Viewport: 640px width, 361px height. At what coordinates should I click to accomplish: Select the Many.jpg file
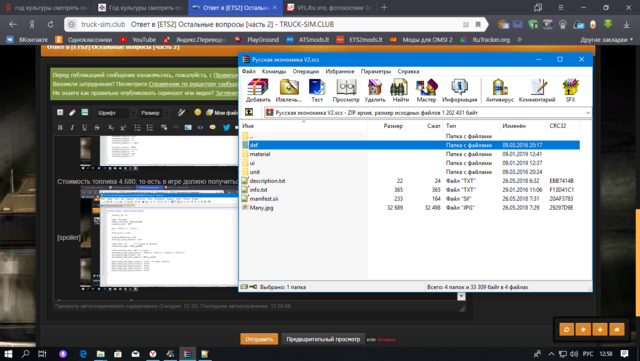point(411,207)
